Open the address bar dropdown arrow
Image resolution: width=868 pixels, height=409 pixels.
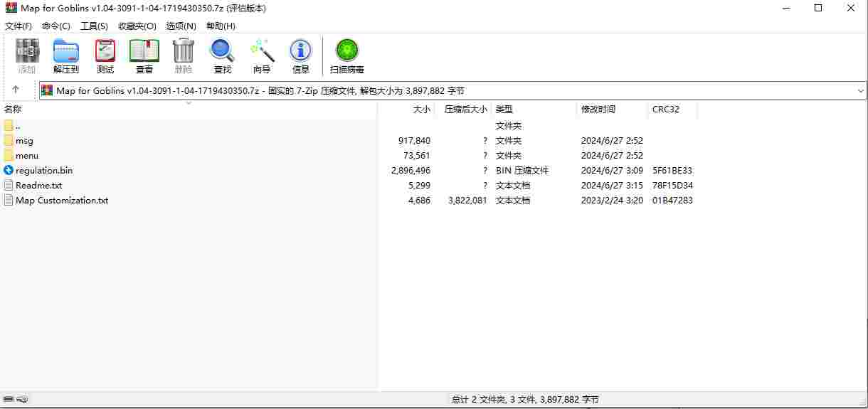860,90
